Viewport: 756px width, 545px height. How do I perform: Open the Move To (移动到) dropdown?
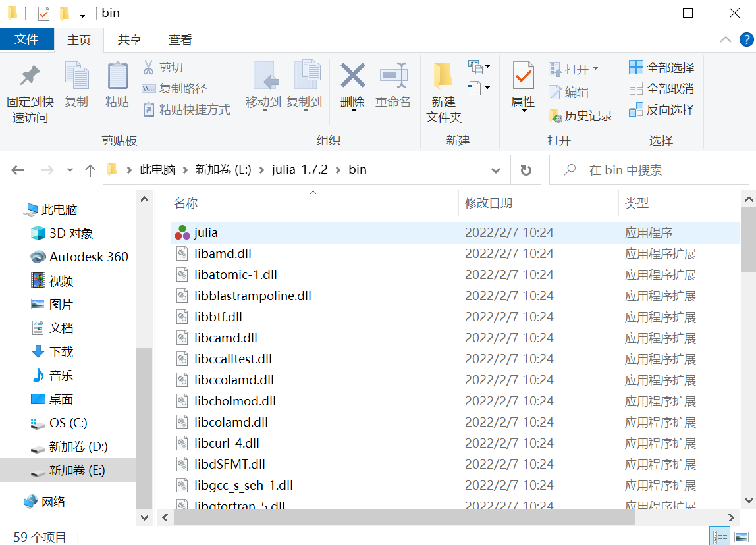pyautogui.click(x=263, y=103)
